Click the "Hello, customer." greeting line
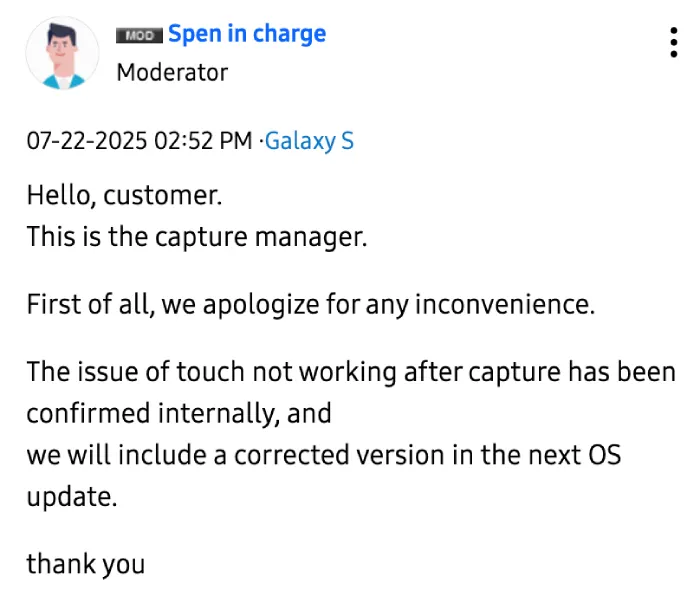The image size is (700, 596). tap(124, 196)
